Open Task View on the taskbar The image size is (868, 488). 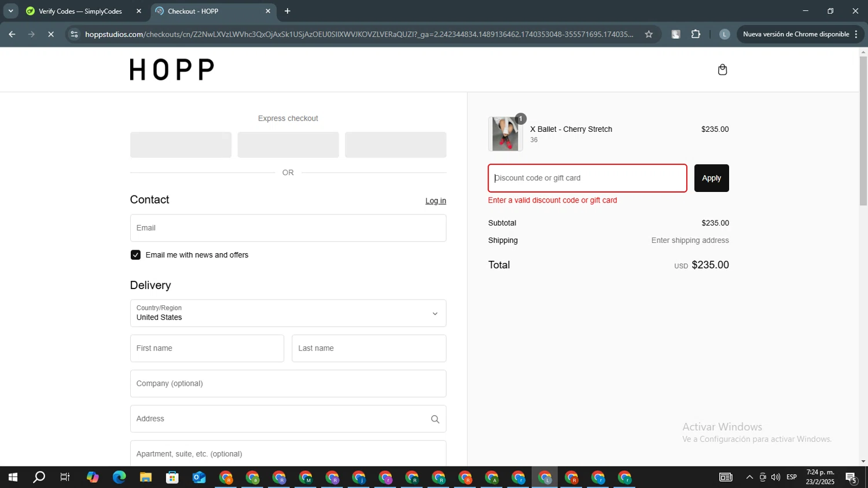(x=65, y=478)
